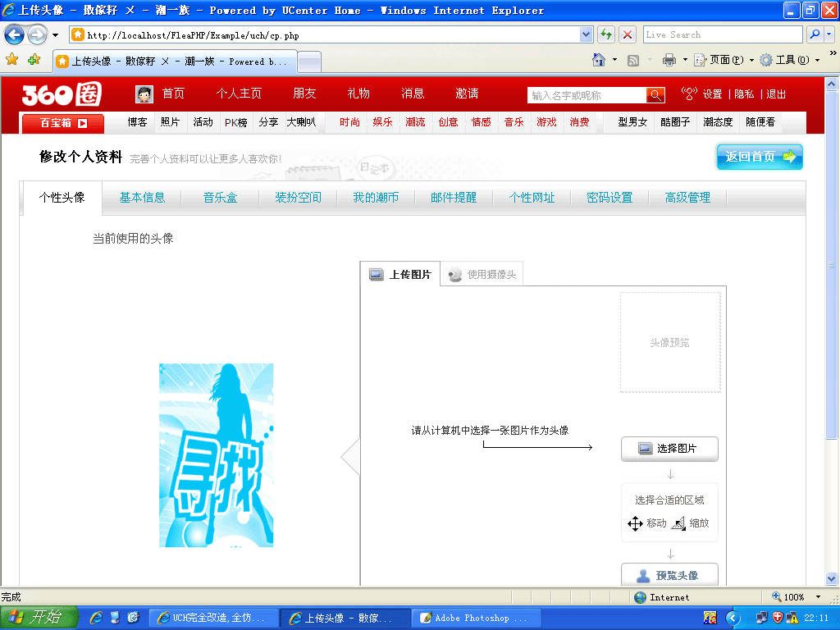Open the address bar history dropdown
The width and height of the screenshot is (840, 630).
586,34
